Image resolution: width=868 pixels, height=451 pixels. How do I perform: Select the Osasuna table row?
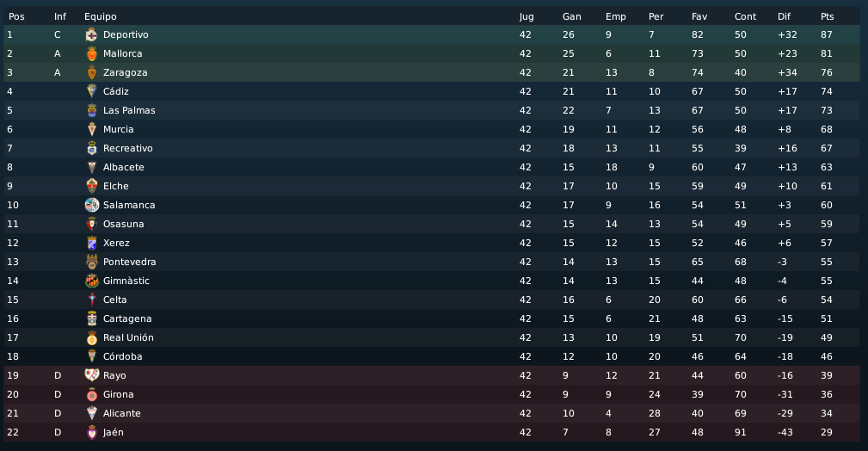[x=432, y=224]
